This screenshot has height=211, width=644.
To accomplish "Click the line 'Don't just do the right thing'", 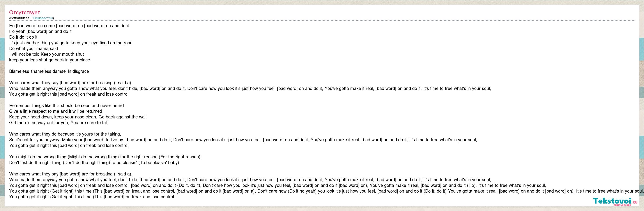I will coord(94,163).
